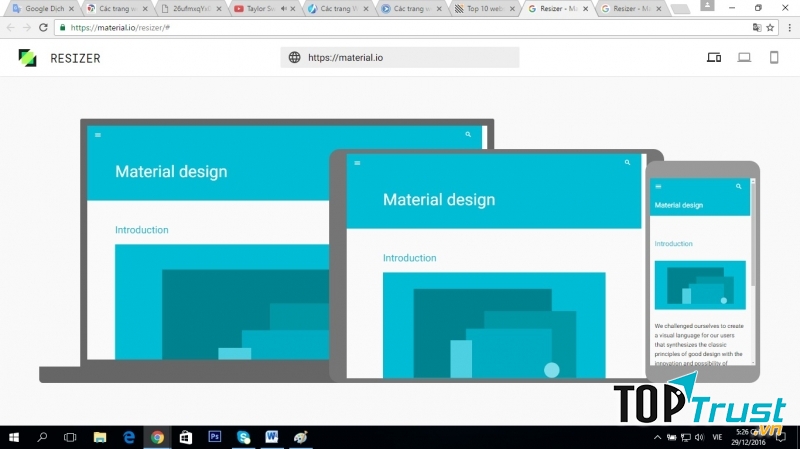
Task: Switch to the 26ufmxqYx tab
Action: click(x=191, y=9)
